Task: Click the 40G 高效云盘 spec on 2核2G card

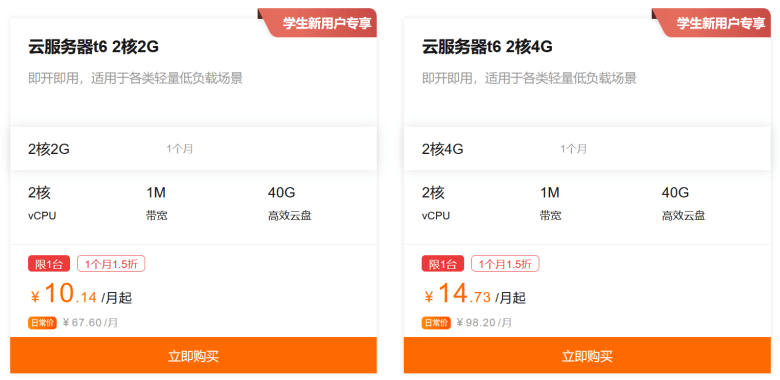Action: point(290,203)
